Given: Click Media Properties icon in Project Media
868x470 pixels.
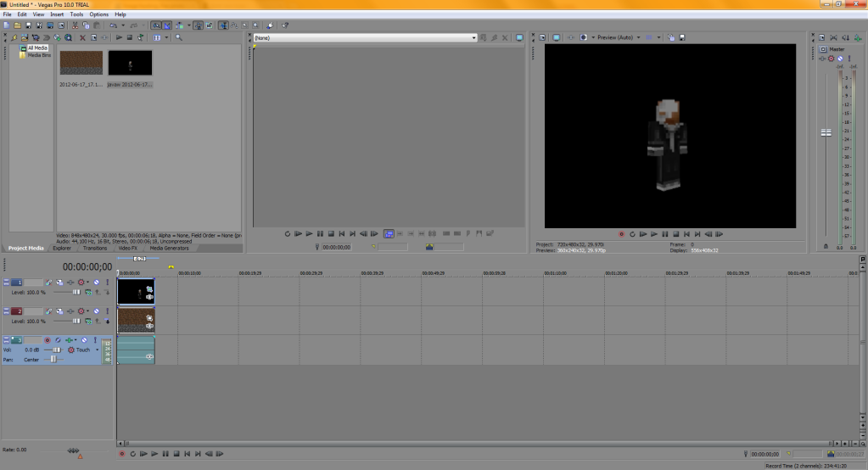Looking at the screenshot, I should pos(93,37).
